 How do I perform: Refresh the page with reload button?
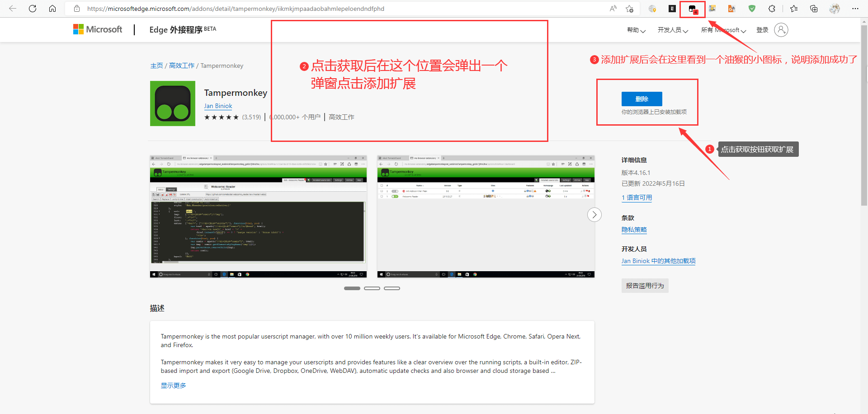(x=33, y=9)
